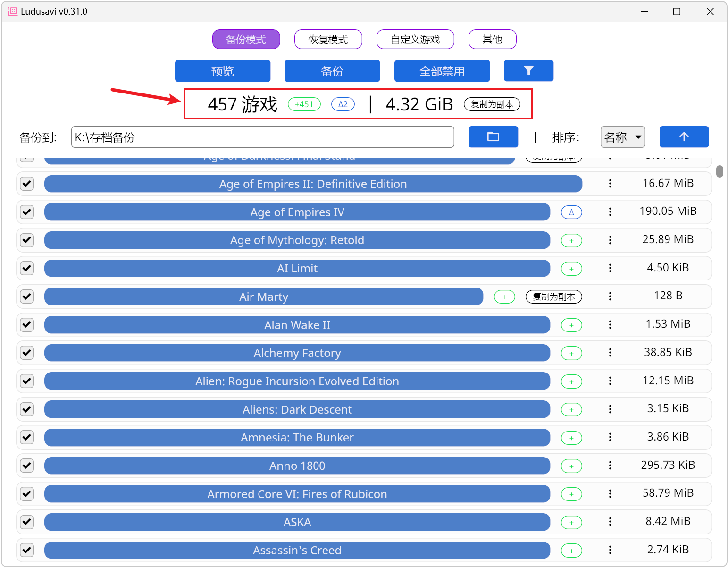This screenshot has width=728, height=568.
Task: Expand the Alan Wake II entry
Action: point(297,325)
